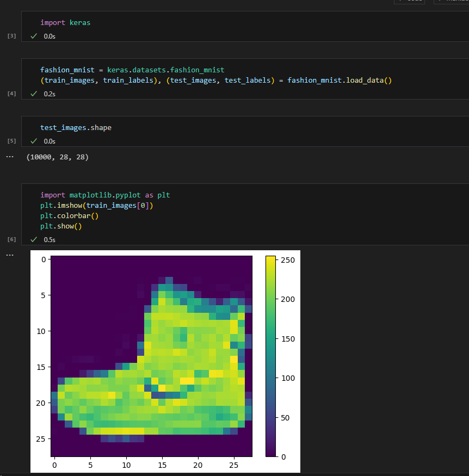Click the viridis colorbar beside the plot
This screenshot has height=476, width=469.
pyautogui.click(x=270, y=356)
